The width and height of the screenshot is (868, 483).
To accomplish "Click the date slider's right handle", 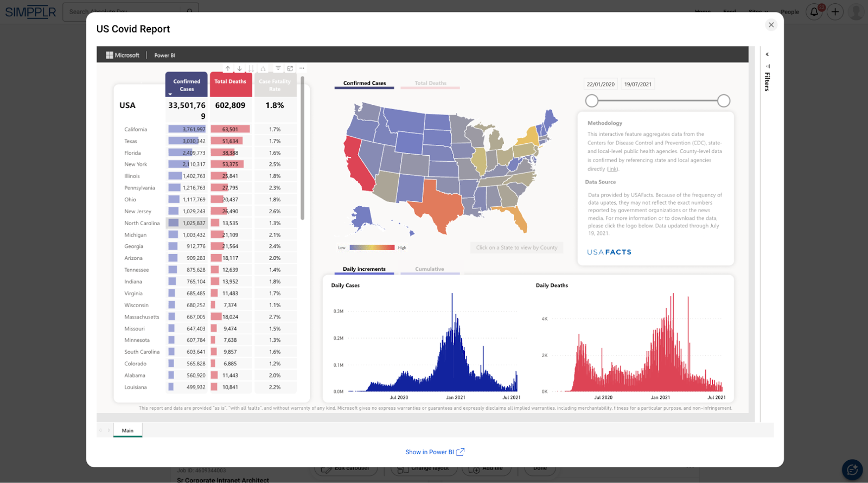I will point(724,101).
